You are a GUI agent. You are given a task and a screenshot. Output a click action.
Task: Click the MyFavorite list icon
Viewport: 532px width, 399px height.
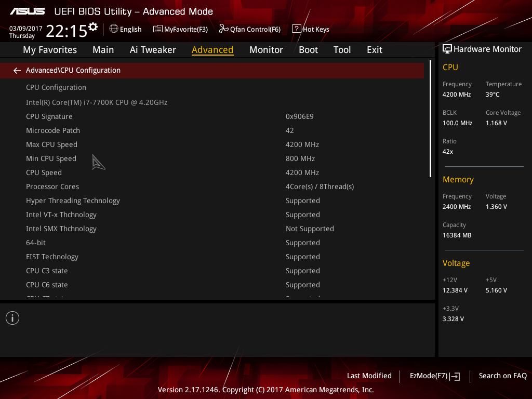coord(158,29)
